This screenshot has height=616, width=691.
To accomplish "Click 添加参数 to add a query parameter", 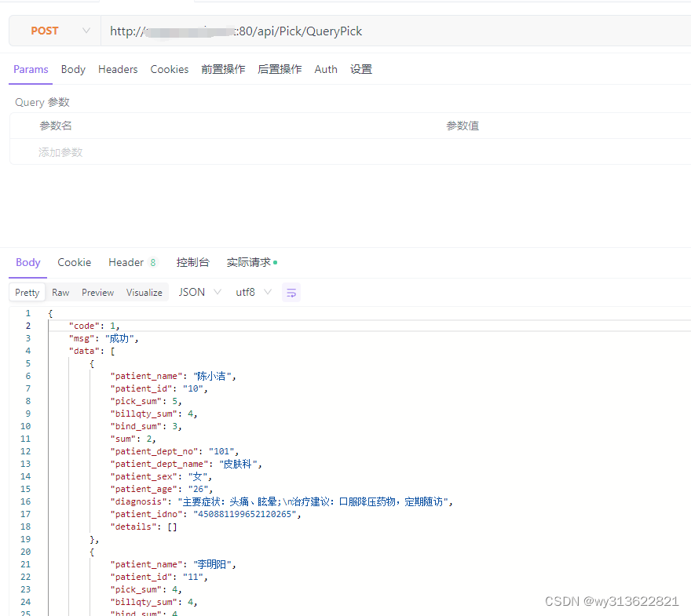I will [60, 152].
